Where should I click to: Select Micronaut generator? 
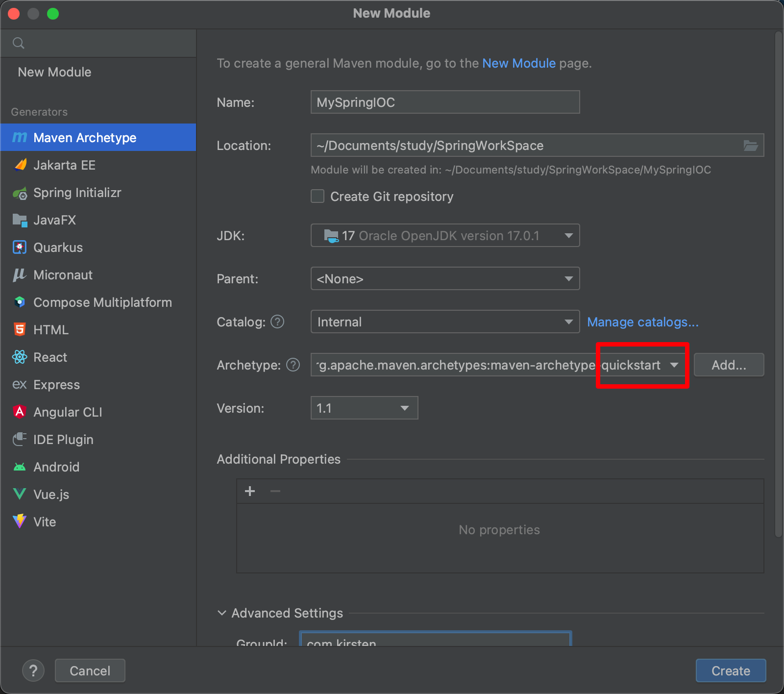coord(98,274)
